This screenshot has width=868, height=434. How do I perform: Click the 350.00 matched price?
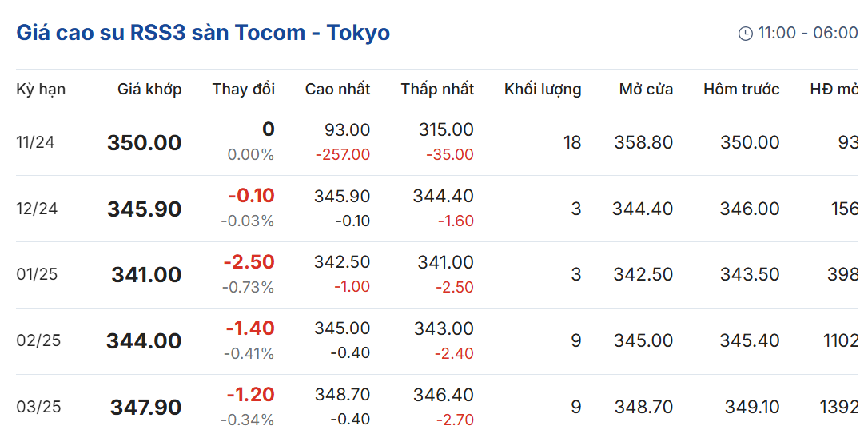(x=145, y=143)
